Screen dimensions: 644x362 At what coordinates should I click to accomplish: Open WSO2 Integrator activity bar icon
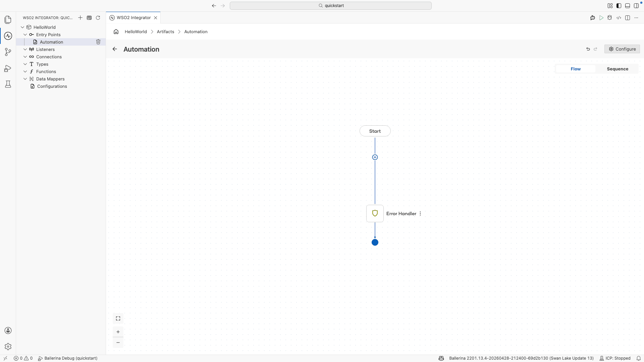pos(8,36)
